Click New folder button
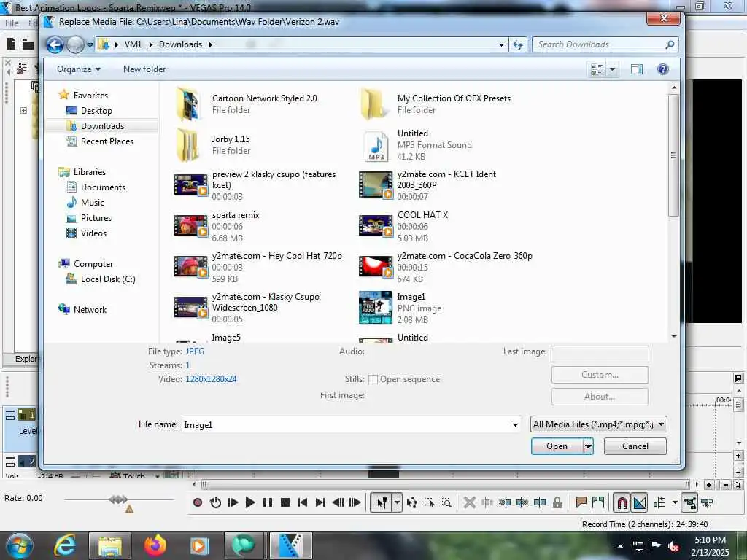The height and width of the screenshot is (560, 747). coord(144,69)
